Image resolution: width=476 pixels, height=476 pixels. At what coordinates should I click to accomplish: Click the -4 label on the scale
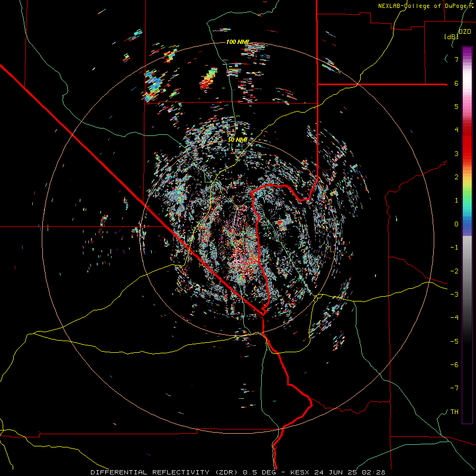(x=454, y=317)
